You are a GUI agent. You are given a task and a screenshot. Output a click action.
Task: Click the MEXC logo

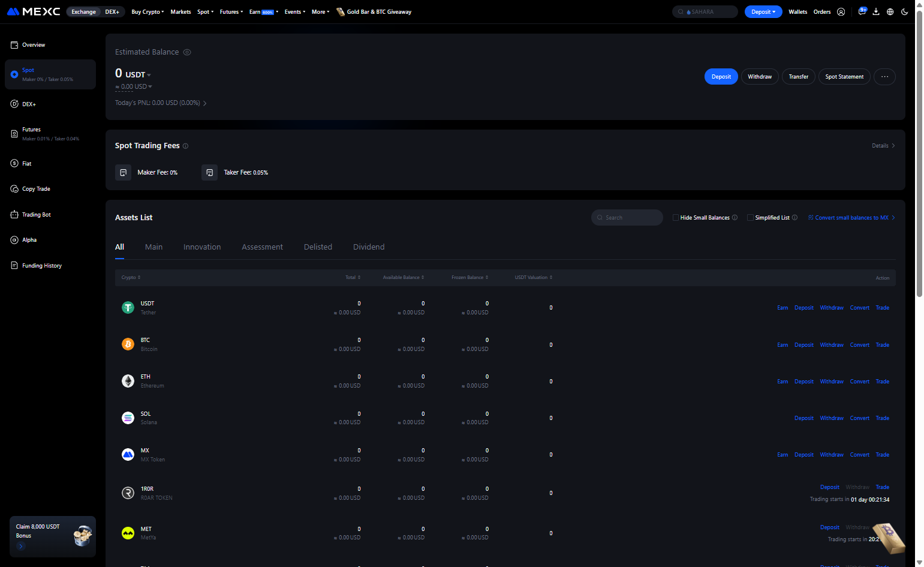point(34,11)
